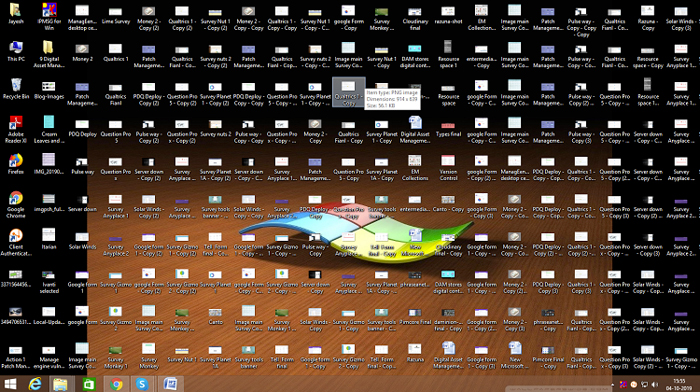Image resolution: width=700 pixels, height=392 pixels.
Task: Open File Explorer from the taskbar
Action: pyautogui.click(x=60, y=384)
